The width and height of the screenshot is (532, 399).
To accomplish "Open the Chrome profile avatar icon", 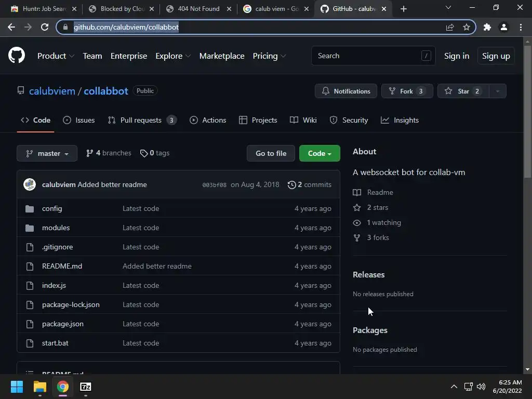I will pos(504,27).
